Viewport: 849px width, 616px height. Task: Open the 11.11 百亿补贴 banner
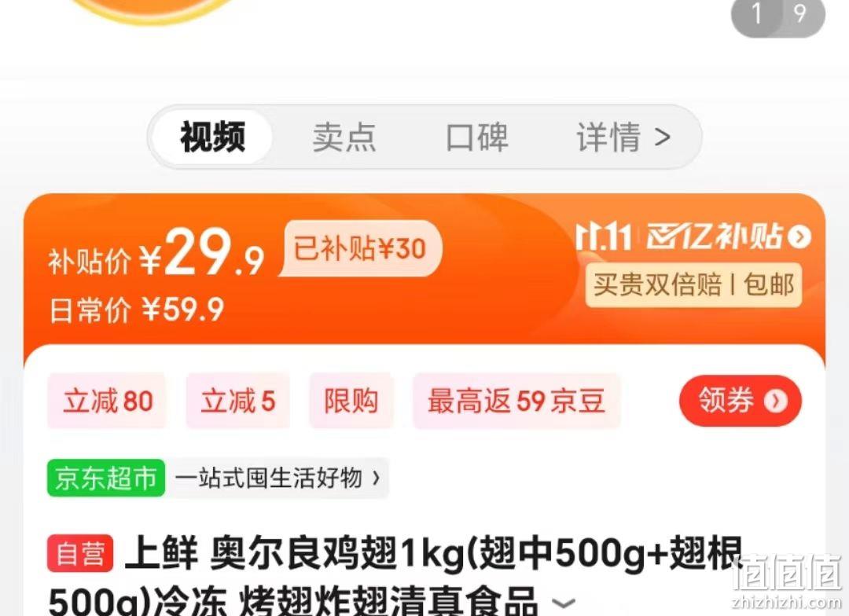(x=693, y=236)
